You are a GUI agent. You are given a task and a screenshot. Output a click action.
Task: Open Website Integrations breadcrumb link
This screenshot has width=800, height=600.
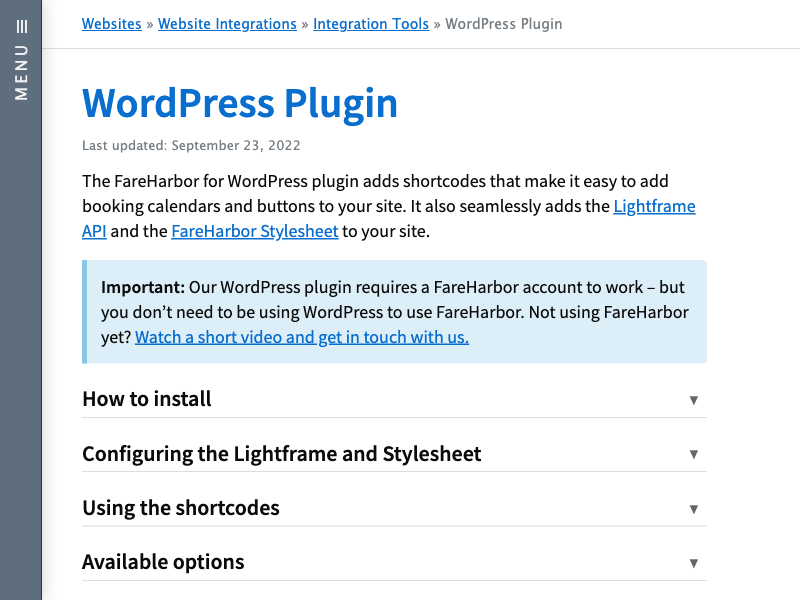[227, 24]
